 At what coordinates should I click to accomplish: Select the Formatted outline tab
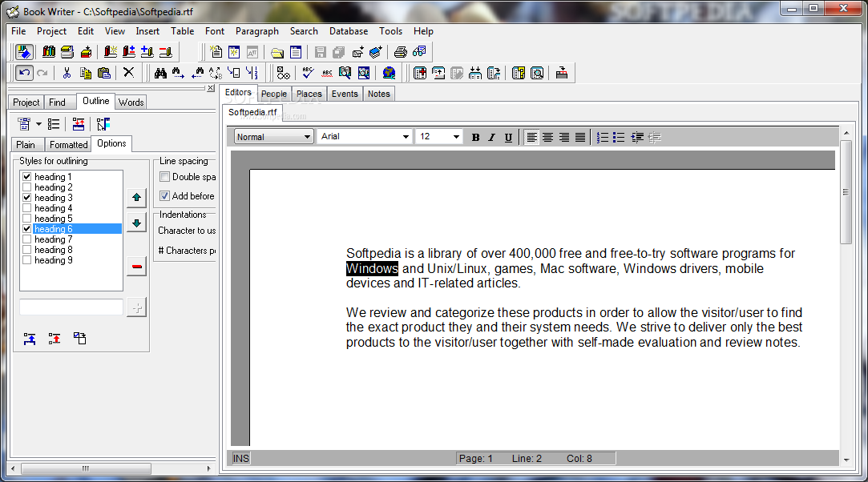69,145
